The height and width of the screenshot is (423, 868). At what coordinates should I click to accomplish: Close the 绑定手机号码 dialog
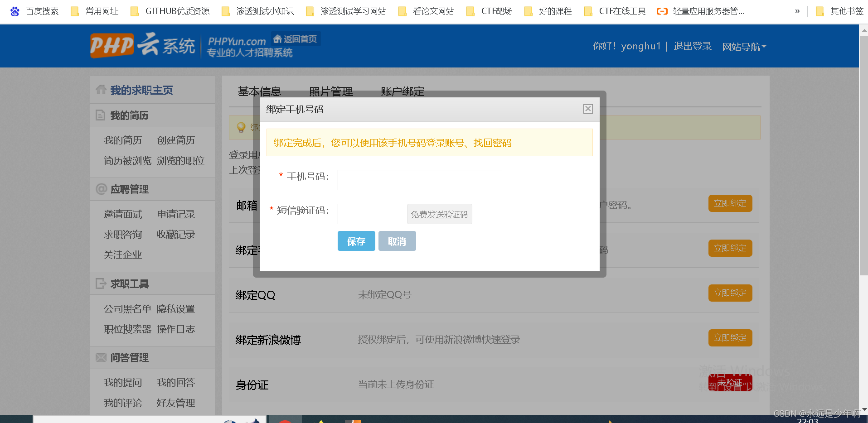click(x=588, y=109)
